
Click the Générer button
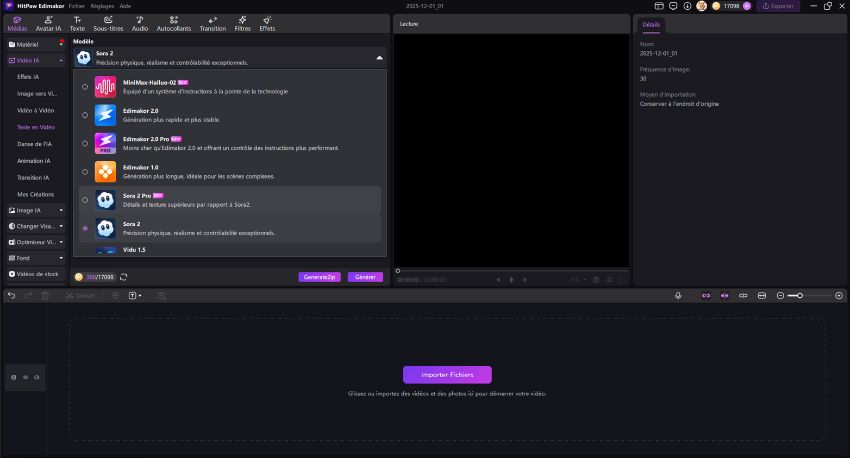coord(365,277)
